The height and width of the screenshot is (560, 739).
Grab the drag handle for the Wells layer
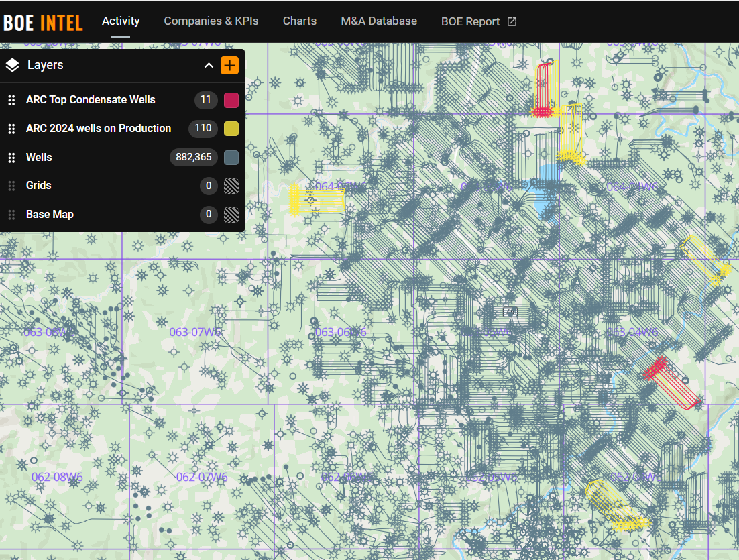click(x=12, y=158)
